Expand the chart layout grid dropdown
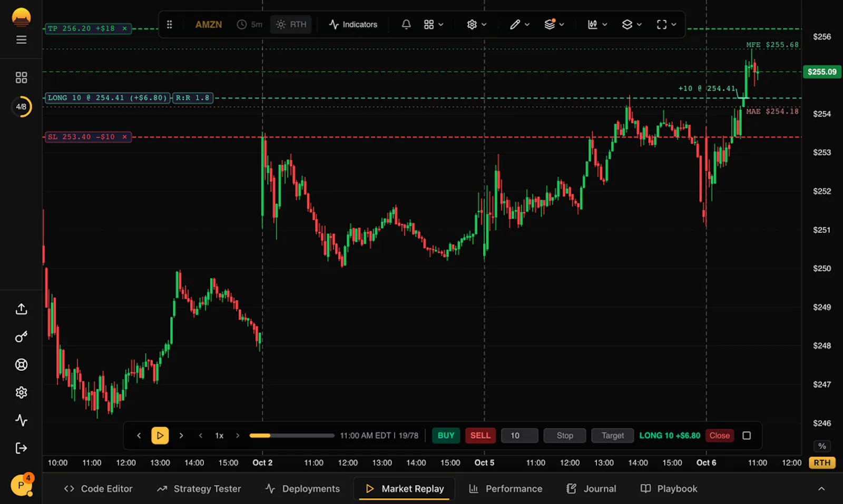This screenshot has width=843, height=504. pos(434,24)
